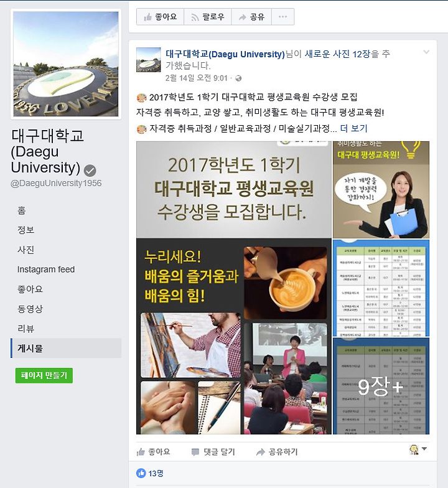
Task: Like the post with 좋아요 below photos
Action: coord(153,452)
